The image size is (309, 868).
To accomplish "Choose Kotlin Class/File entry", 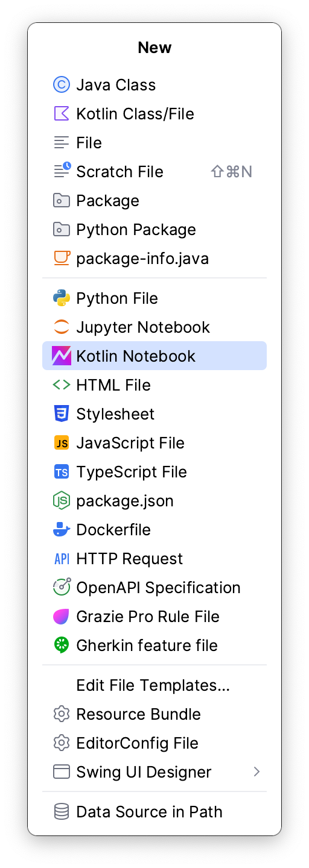I will pos(154,114).
